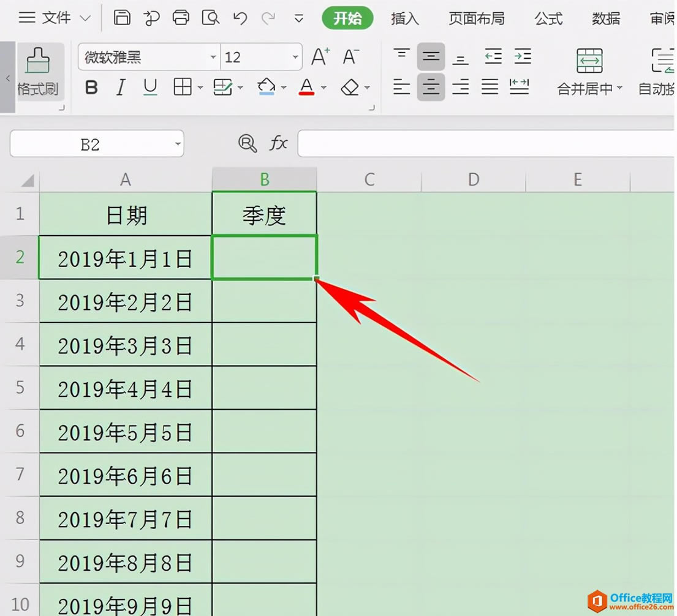Align text left
This screenshot has width=677, height=616.
point(401,87)
